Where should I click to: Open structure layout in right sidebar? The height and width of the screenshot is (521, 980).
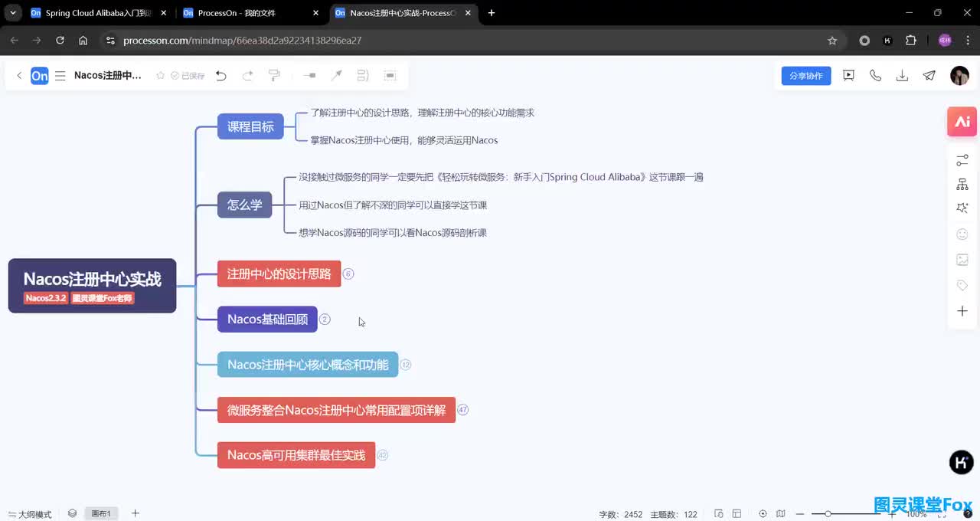tap(962, 185)
